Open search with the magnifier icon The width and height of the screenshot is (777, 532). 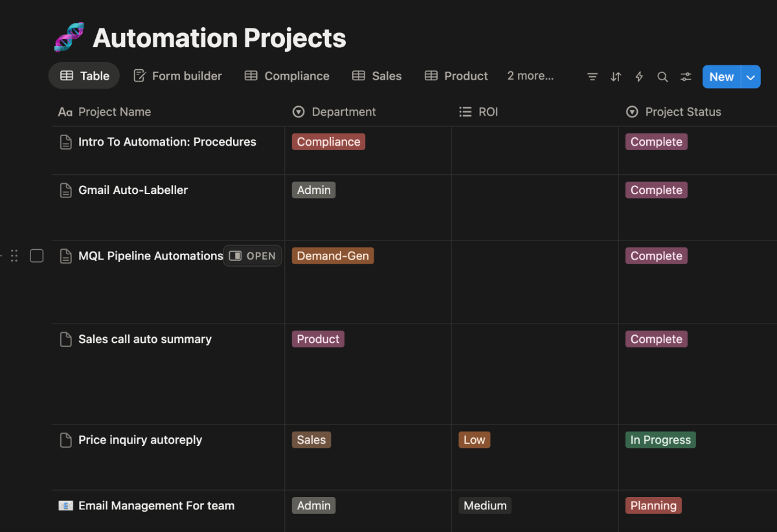(x=662, y=76)
